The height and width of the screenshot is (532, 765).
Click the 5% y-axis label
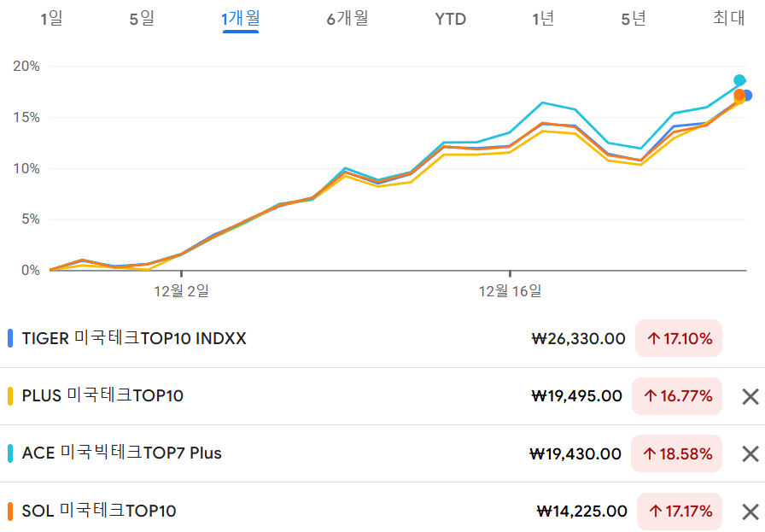pos(30,219)
